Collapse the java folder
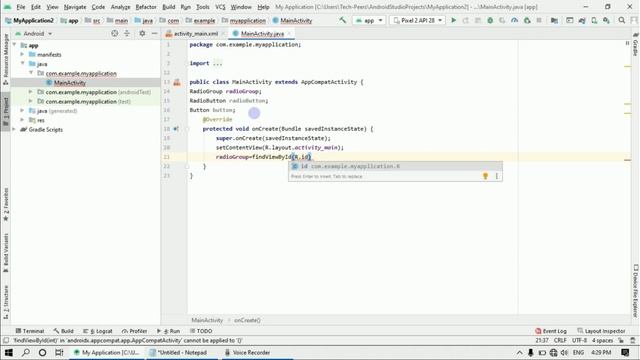Screen dimensions: 640x360 tap(23, 64)
